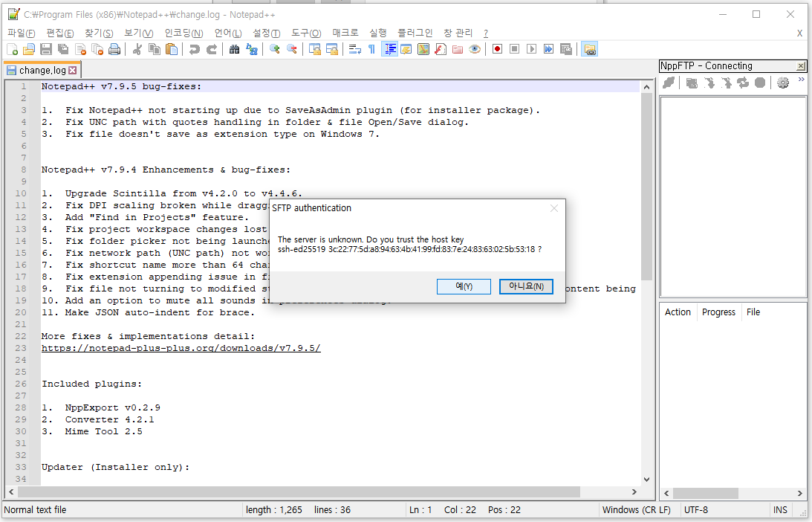812x522 pixels.
Task: Open the 매크로 menu
Action: click(345, 33)
